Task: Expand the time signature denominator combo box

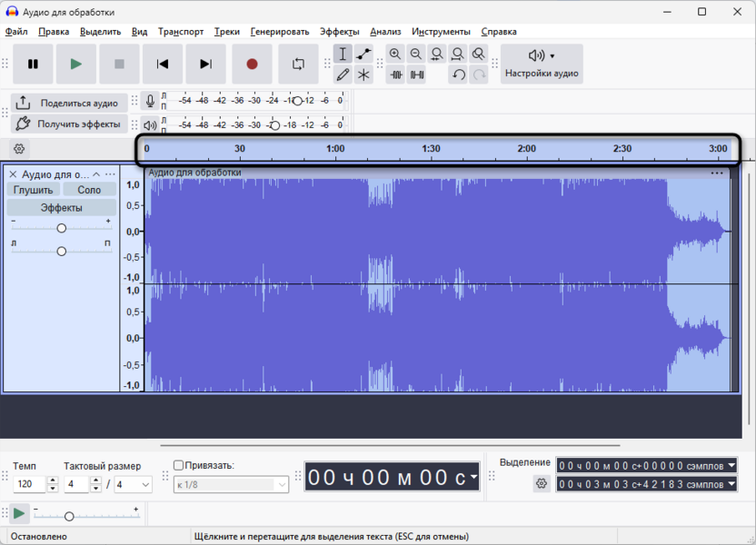Action: [x=133, y=484]
